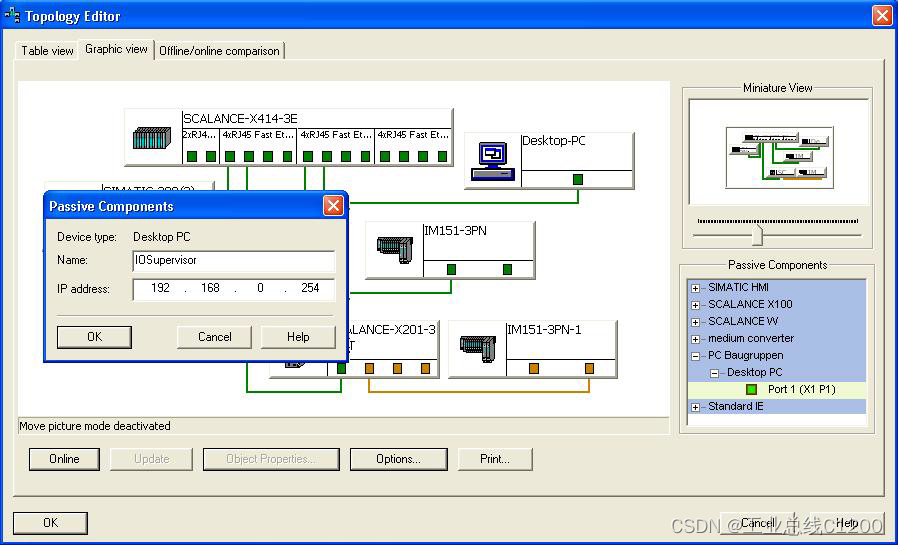Image resolution: width=898 pixels, height=545 pixels.
Task: Expand the SIMATIC HMI tree node
Action: 695,288
